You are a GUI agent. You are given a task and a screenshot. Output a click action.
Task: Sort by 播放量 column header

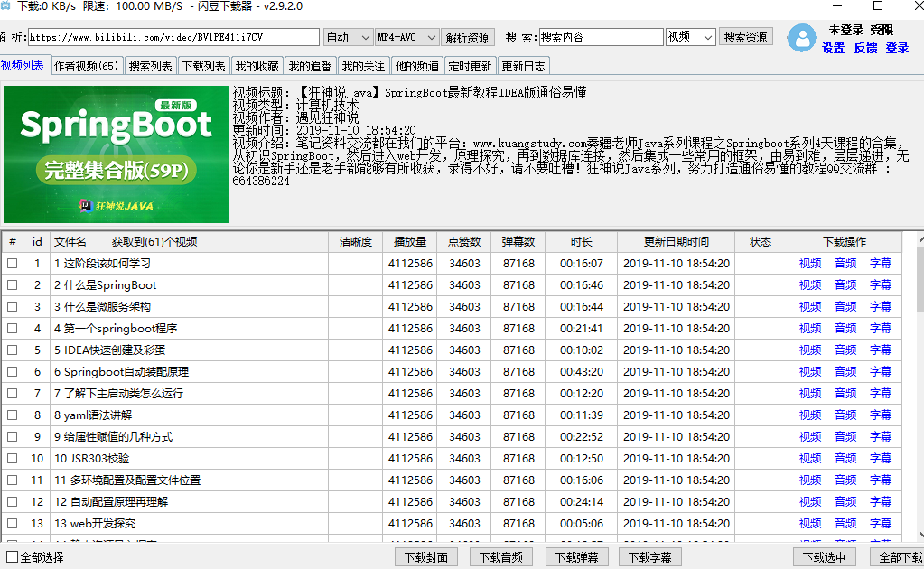click(x=409, y=241)
